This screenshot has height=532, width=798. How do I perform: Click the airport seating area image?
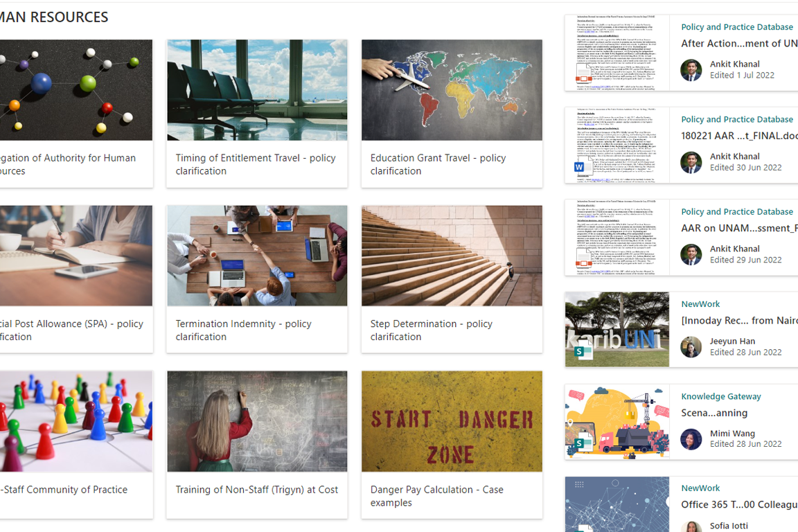pyautogui.click(x=257, y=90)
